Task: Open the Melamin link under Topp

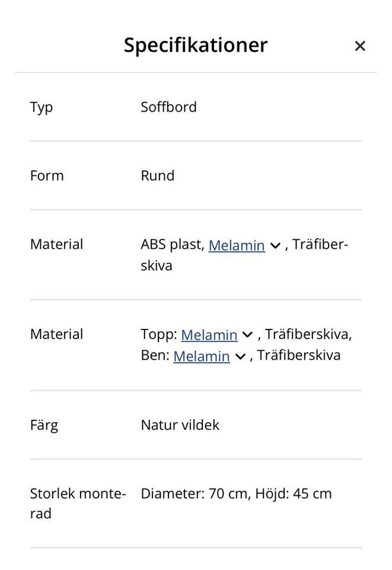Action: pyautogui.click(x=209, y=335)
